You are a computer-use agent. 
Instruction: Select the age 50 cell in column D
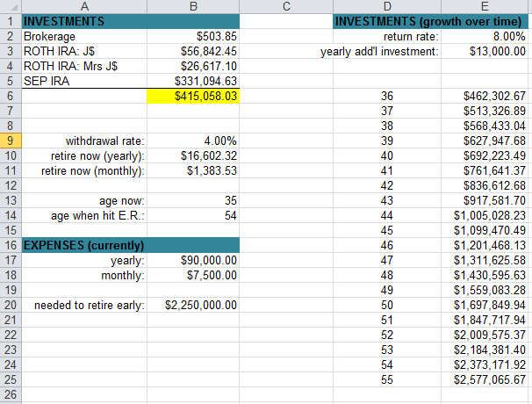pyautogui.click(x=387, y=305)
